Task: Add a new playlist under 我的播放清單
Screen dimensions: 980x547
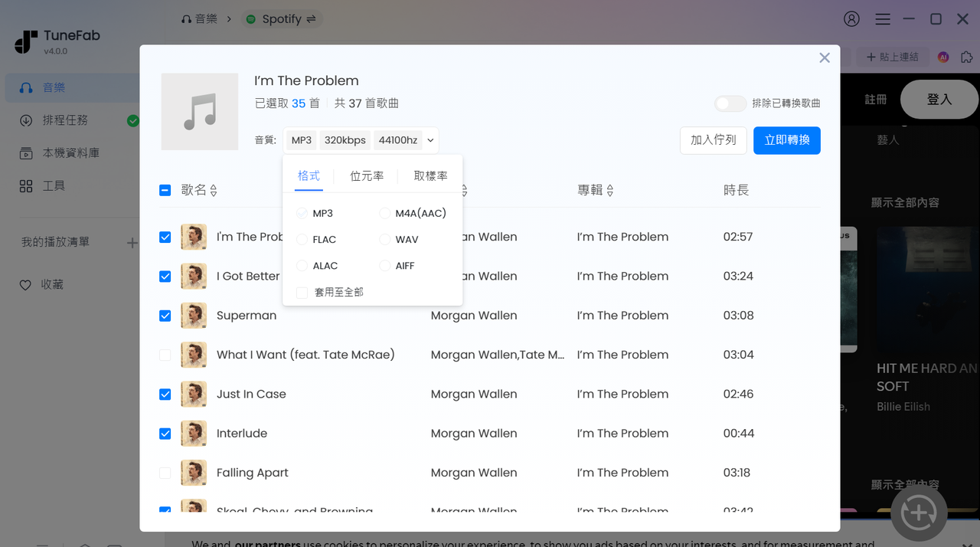Action: 132,241
